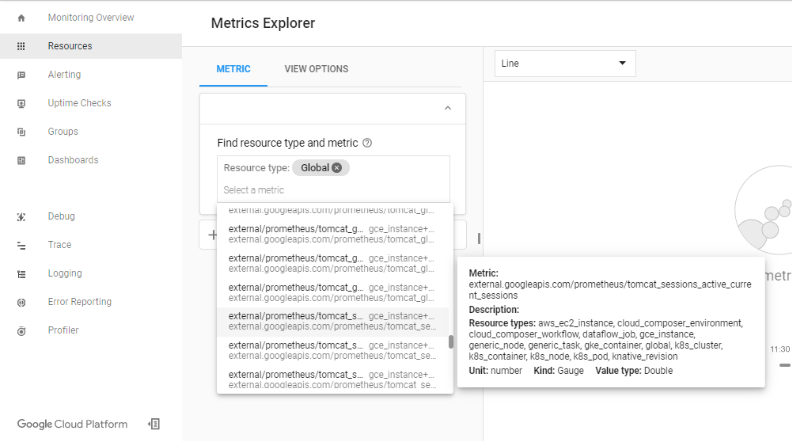Click the Google Cloud Platform logo
The width and height of the screenshot is (792, 441).
pos(72,424)
